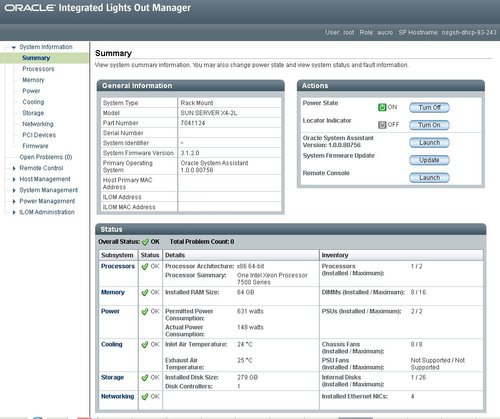Collapse the System Information tree node
Viewport: 500px width, 419px height.
[14, 47]
